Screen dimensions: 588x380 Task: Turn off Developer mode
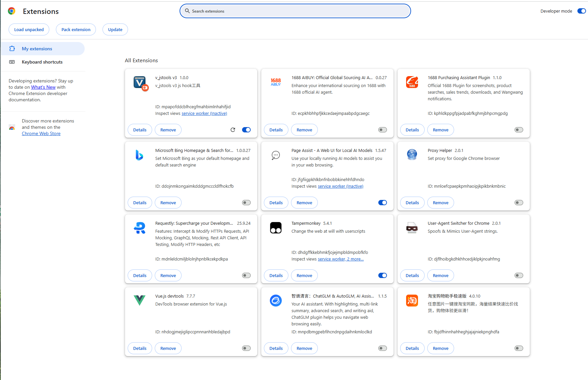[x=581, y=11]
